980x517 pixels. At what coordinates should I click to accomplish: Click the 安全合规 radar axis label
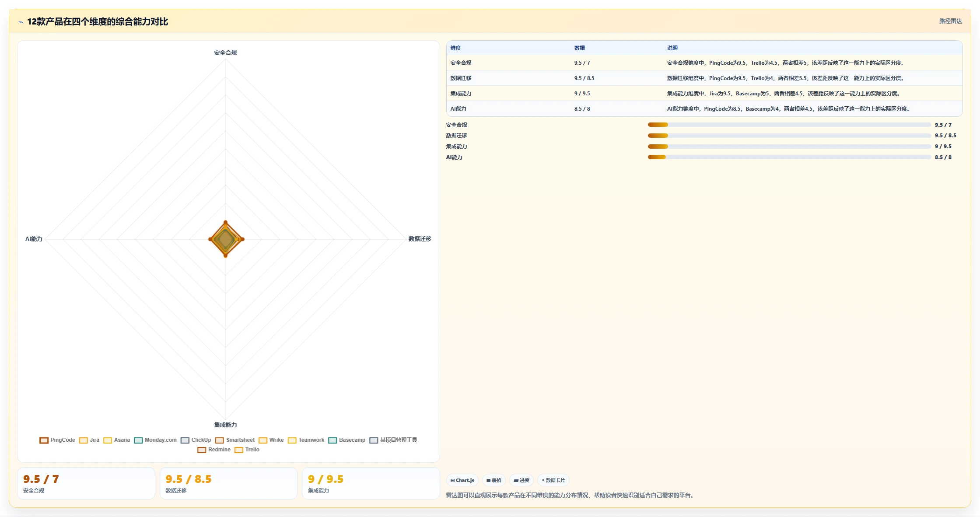click(225, 52)
